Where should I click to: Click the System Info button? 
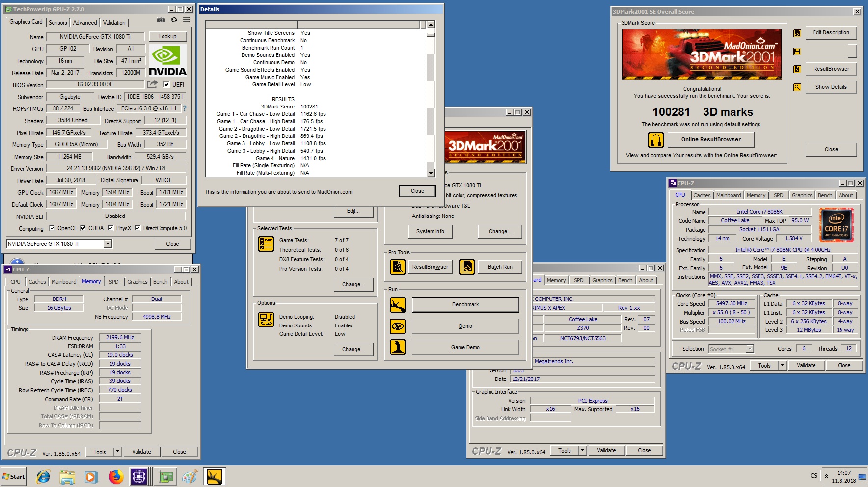point(430,231)
